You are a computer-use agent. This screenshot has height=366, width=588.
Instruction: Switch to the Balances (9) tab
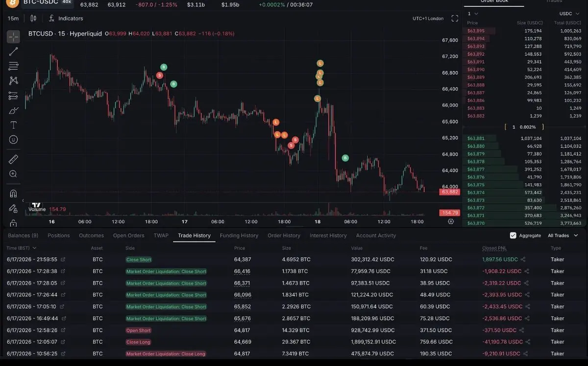point(23,236)
